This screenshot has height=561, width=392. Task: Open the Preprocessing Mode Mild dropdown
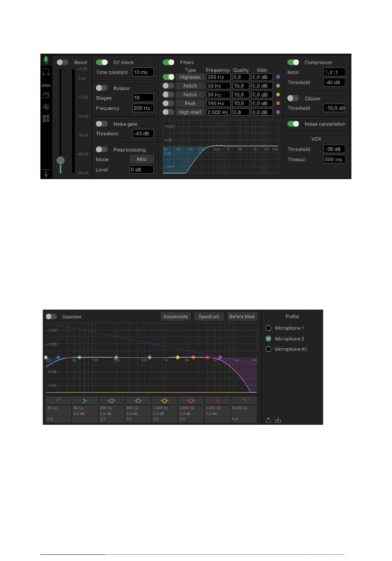click(x=142, y=159)
